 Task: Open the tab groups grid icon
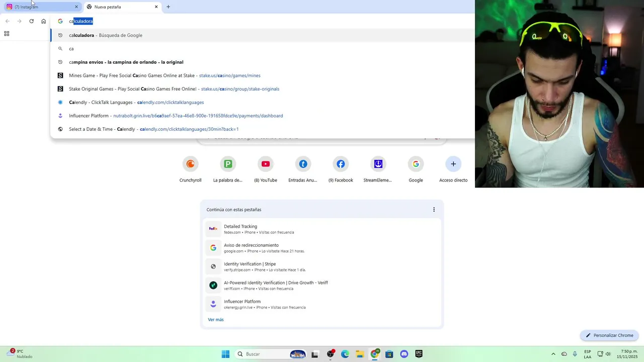(7, 34)
